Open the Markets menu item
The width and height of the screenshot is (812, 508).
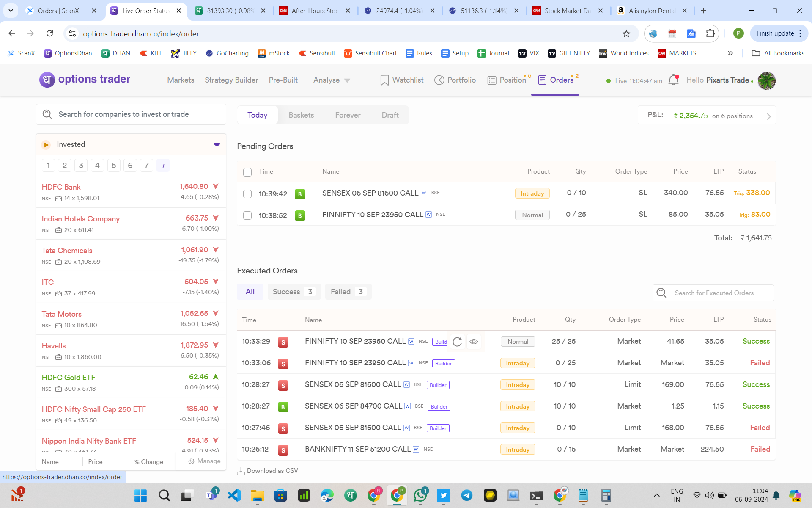coord(181,80)
